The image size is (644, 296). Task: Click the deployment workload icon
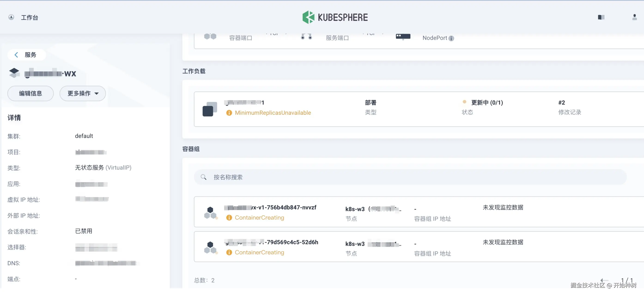point(210,109)
